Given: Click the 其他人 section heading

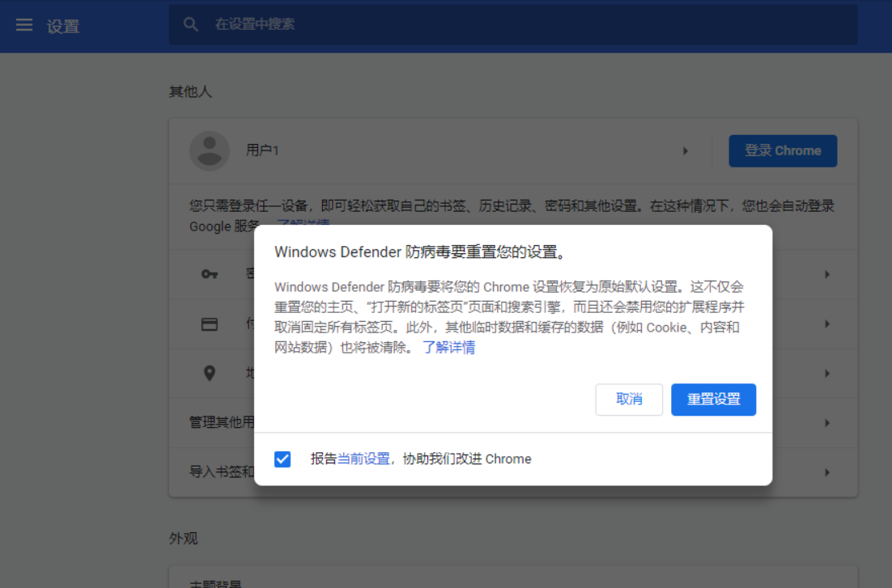Looking at the screenshot, I should pyautogui.click(x=190, y=91).
